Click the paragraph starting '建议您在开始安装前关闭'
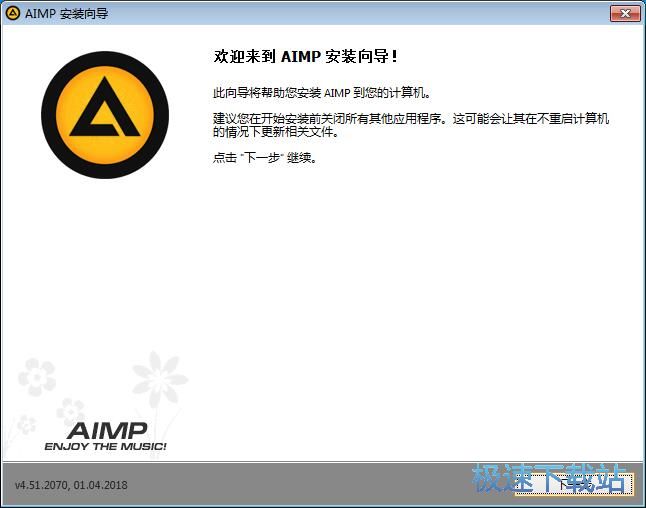 tap(411, 125)
